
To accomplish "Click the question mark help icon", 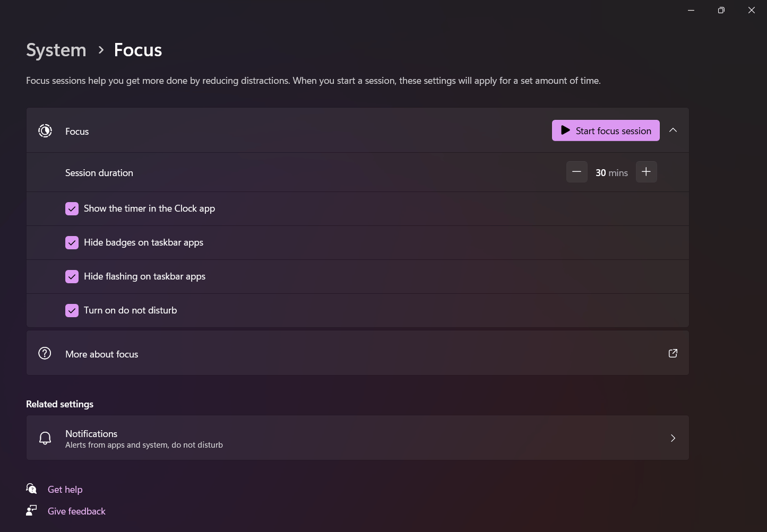I will 45,353.
